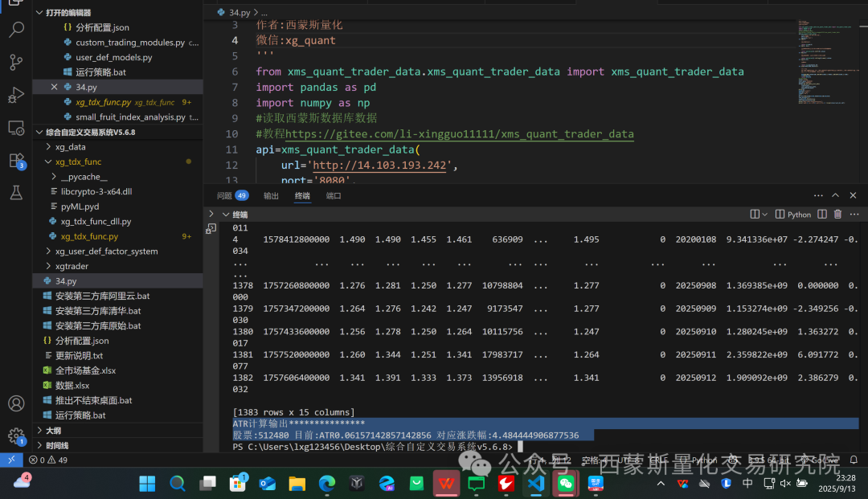Switch to the 端口 ports tab
The width and height of the screenshot is (868, 499).
[334, 195]
